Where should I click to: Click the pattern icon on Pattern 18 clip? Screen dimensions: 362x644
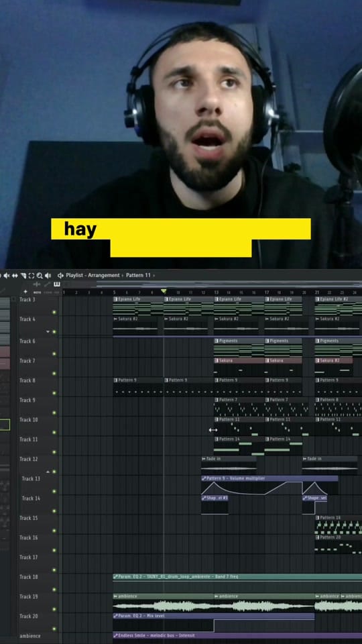pyautogui.click(x=317, y=518)
